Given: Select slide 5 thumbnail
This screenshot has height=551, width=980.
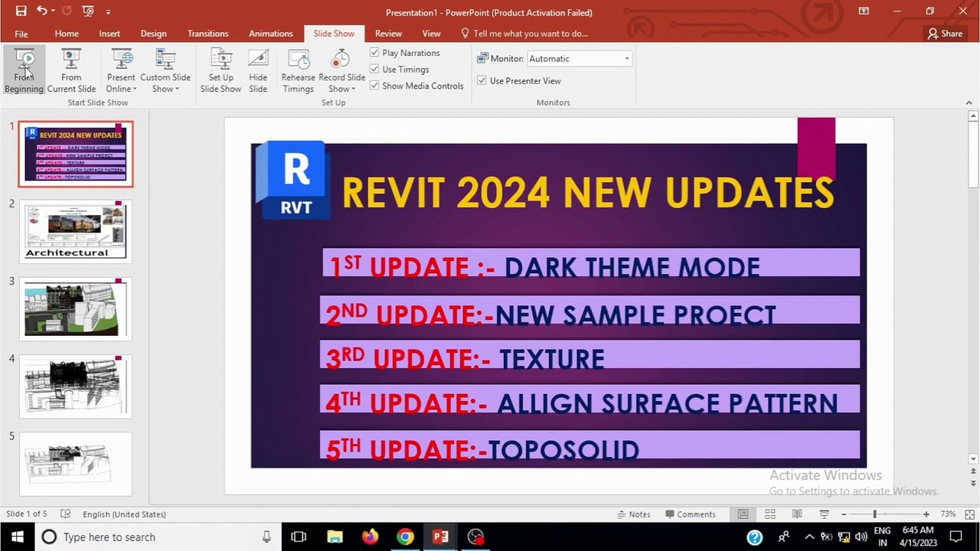Looking at the screenshot, I should tap(75, 463).
